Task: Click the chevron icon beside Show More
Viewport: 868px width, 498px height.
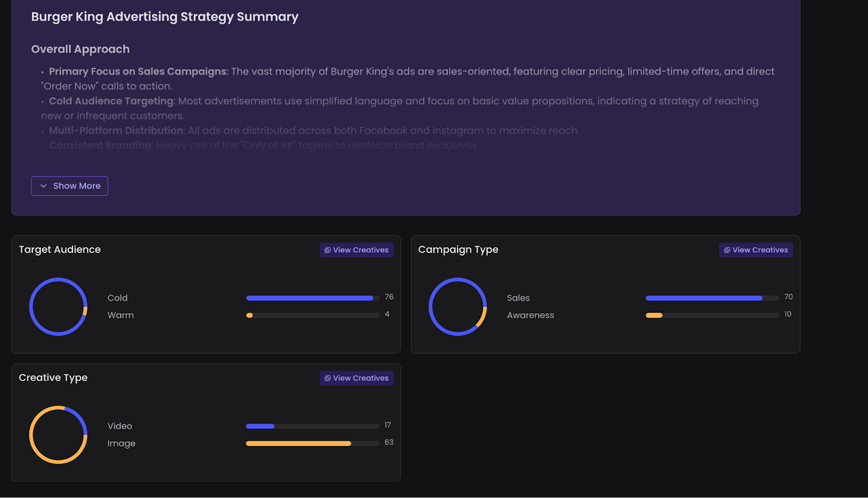Action: pos(43,186)
